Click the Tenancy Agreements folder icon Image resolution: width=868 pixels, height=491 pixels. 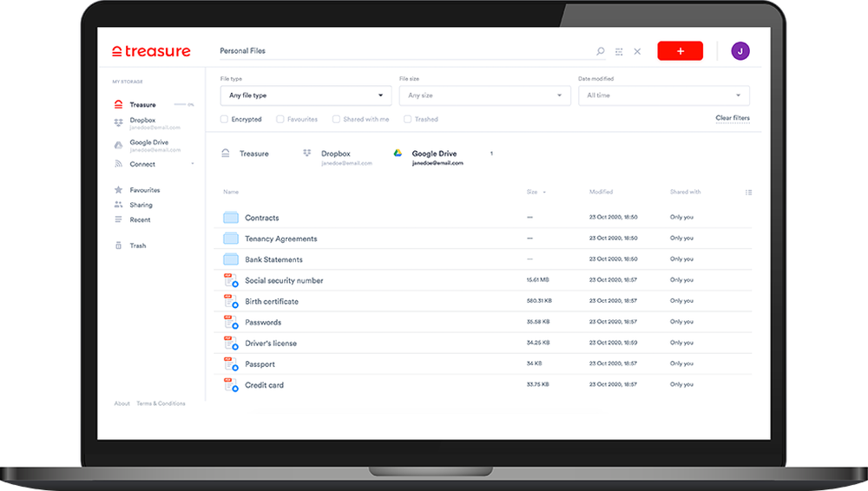(x=231, y=239)
